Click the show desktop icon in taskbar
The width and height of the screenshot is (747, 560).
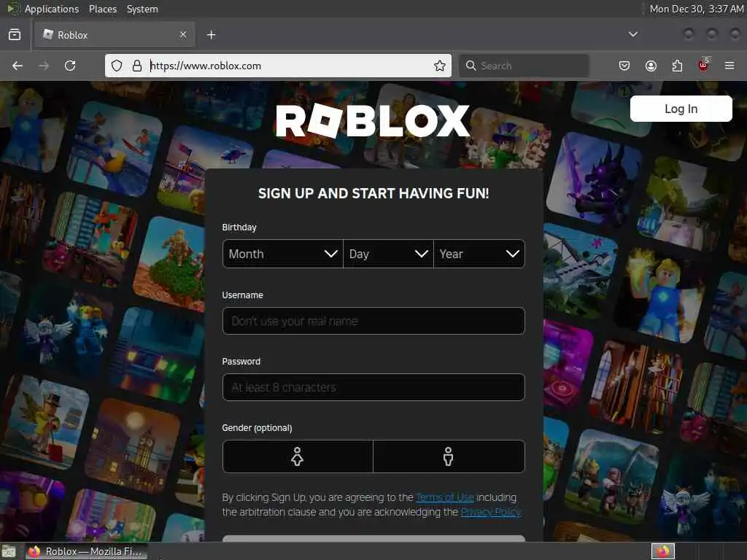pos(9,551)
